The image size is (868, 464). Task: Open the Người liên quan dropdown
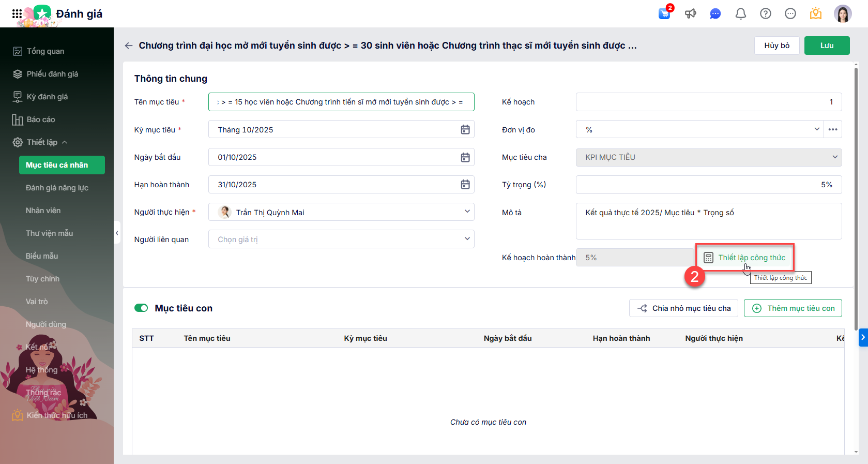[467, 239]
